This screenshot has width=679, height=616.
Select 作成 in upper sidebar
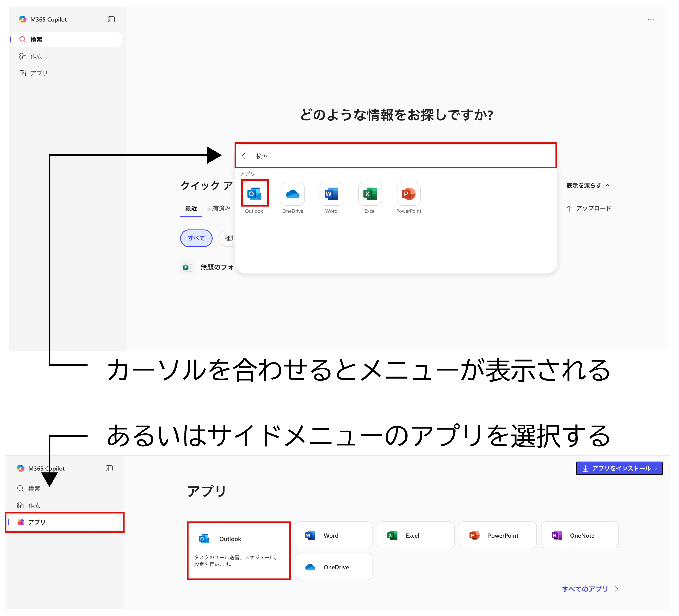coord(36,56)
